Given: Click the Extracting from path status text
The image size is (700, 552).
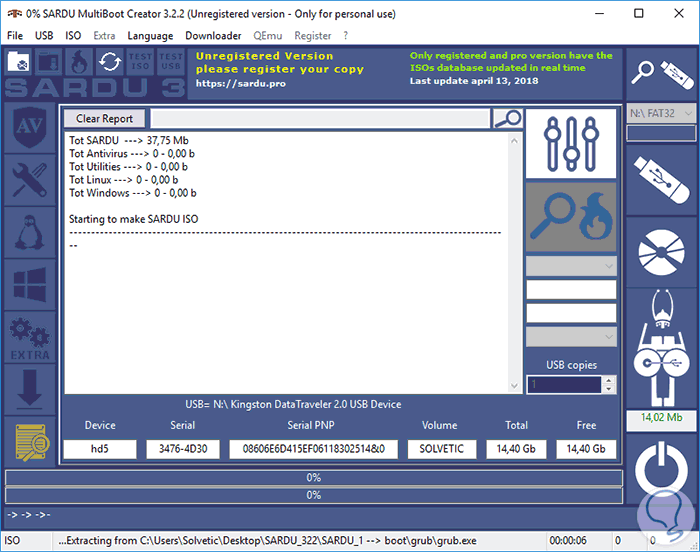Looking at the screenshot, I should point(267,541).
